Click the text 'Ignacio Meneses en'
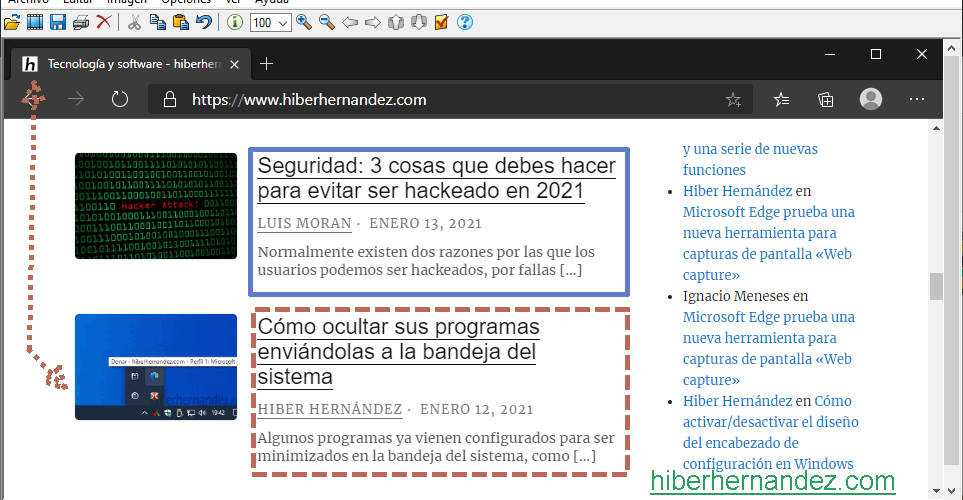Image resolution: width=963 pixels, height=500 pixels. tap(746, 296)
